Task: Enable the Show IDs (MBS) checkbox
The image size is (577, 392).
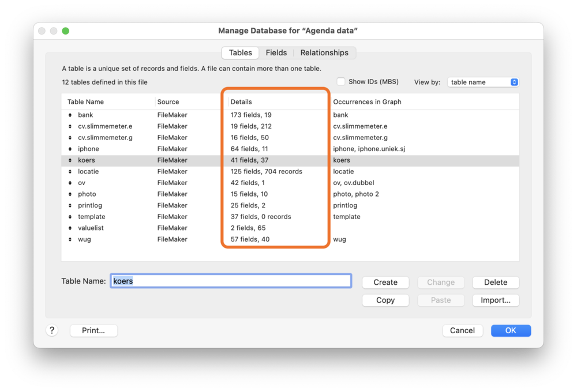Action: (x=341, y=82)
